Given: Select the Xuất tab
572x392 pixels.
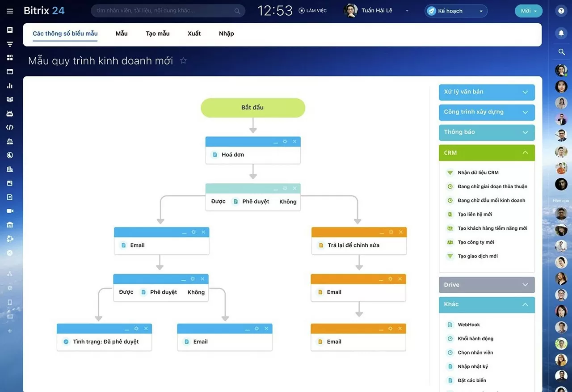Looking at the screenshot, I should [x=194, y=33].
